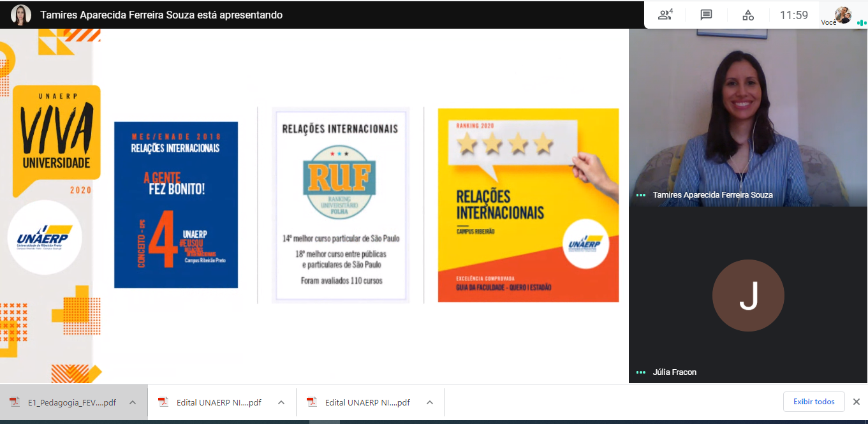
Task: Expand options for the E1_Pedagogia PDF download
Action: 133,402
